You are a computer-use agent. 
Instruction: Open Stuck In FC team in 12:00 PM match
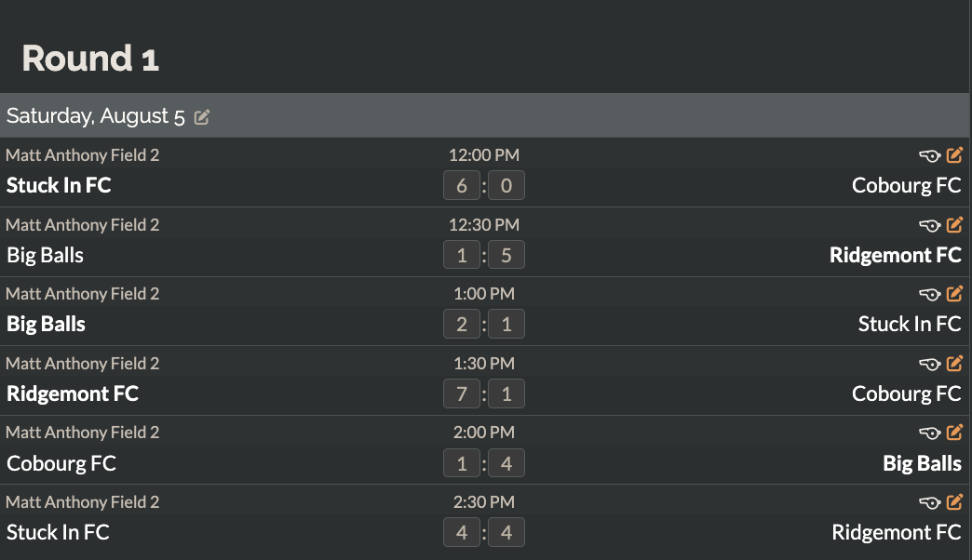point(59,185)
